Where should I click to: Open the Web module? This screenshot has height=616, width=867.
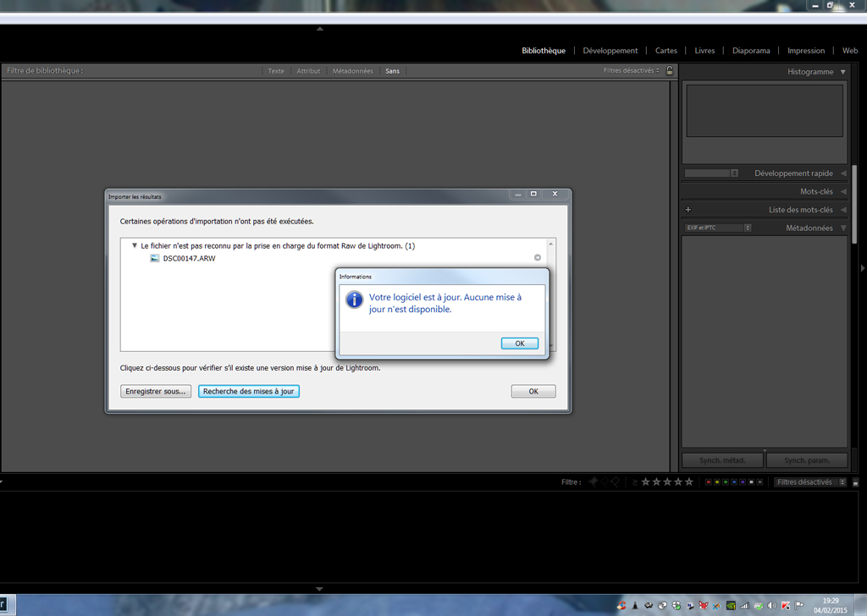(850, 50)
